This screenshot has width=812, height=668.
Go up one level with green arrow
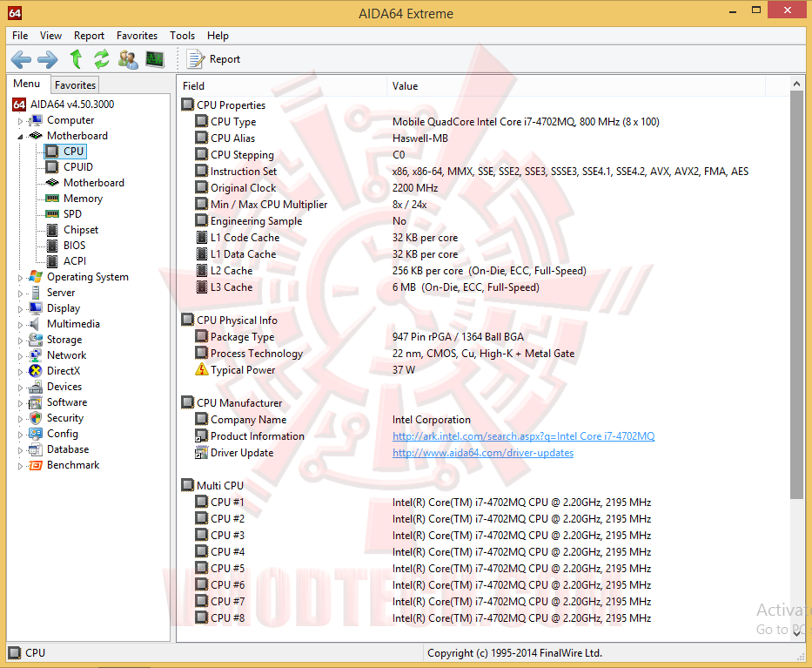point(76,59)
